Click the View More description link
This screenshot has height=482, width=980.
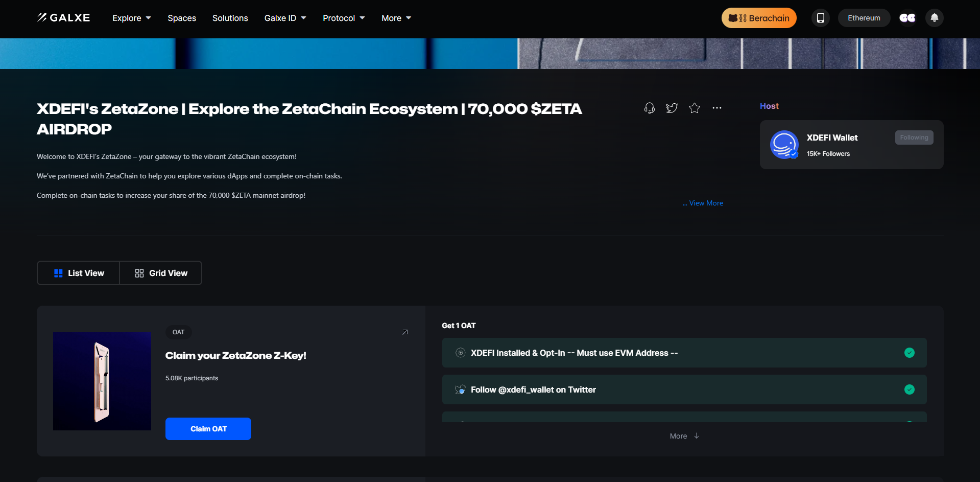point(705,203)
